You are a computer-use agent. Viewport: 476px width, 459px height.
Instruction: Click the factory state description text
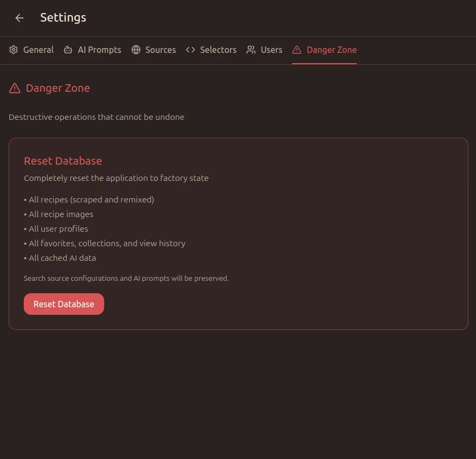[116, 178]
